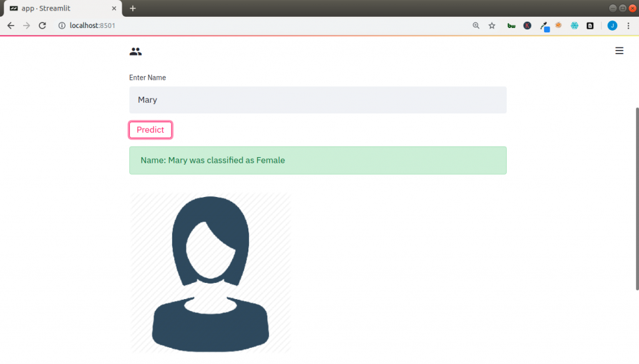This screenshot has height=364, width=639.
Task: Maximize the browser window
Action: point(623,8)
